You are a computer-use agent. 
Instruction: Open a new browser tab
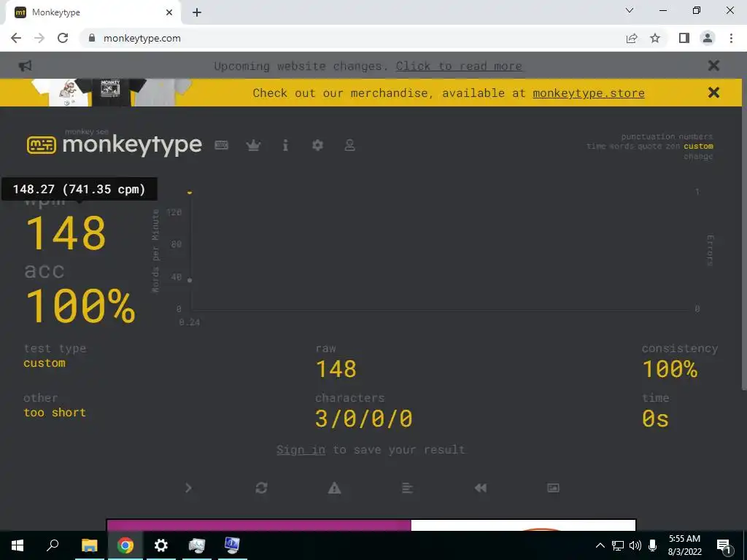click(197, 12)
